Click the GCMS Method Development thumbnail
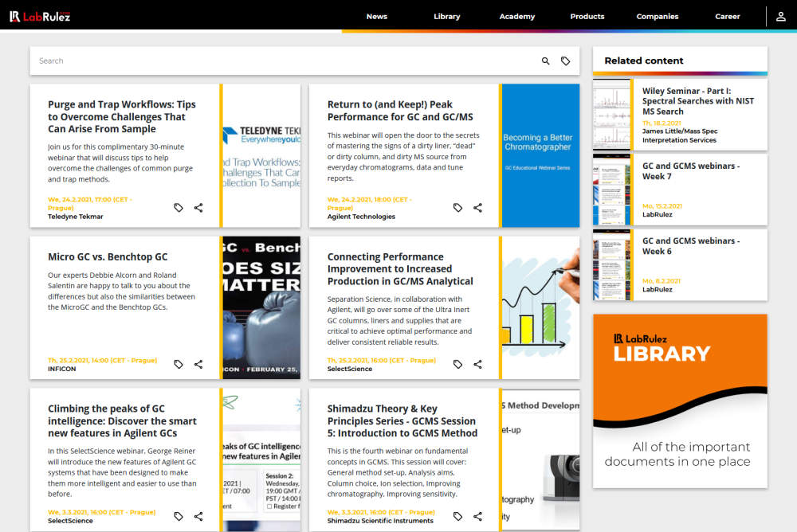Viewport: 797px width, 532px height. [541, 460]
